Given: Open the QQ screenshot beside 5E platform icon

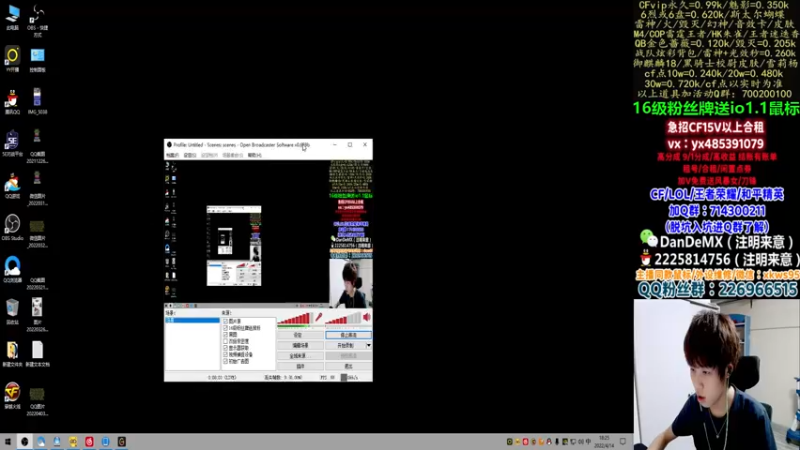Looking at the screenshot, I should (37, 146).
